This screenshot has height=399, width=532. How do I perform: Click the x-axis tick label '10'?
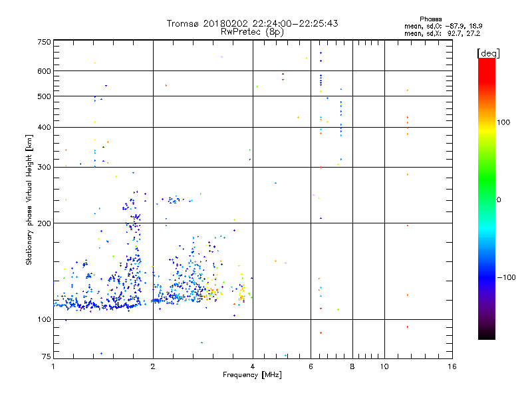pos(384,366)
